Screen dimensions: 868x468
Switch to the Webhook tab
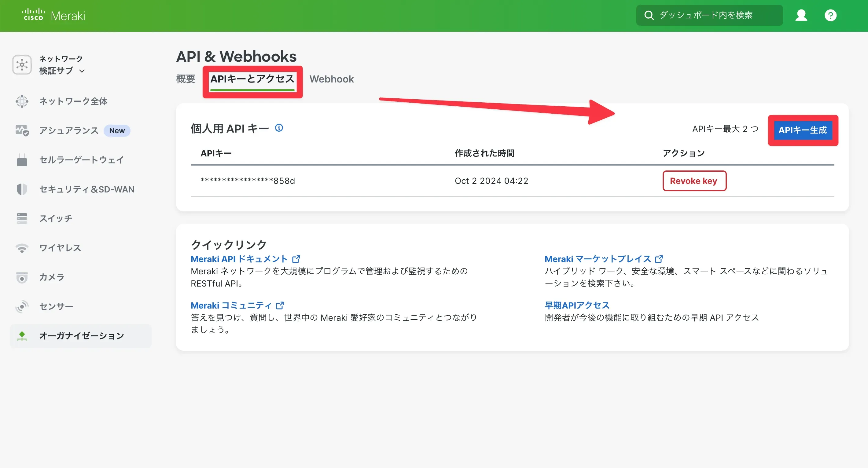332,79
